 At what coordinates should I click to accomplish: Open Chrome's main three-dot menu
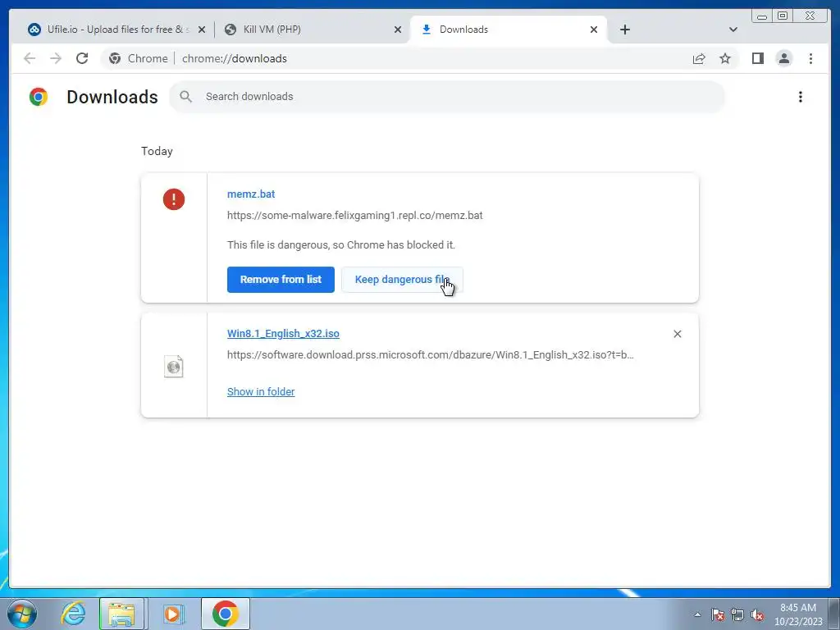(x=810, y=58)
